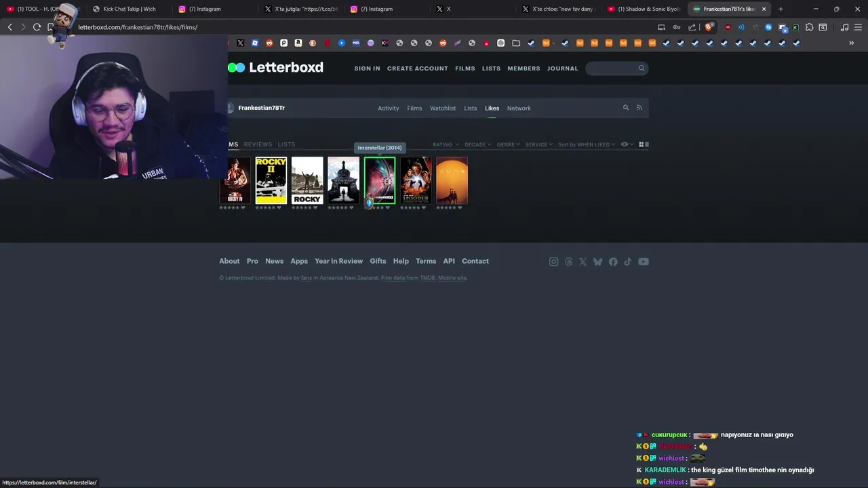
Task: Open the Rocky II film poster
Action: tap(271, 180)
